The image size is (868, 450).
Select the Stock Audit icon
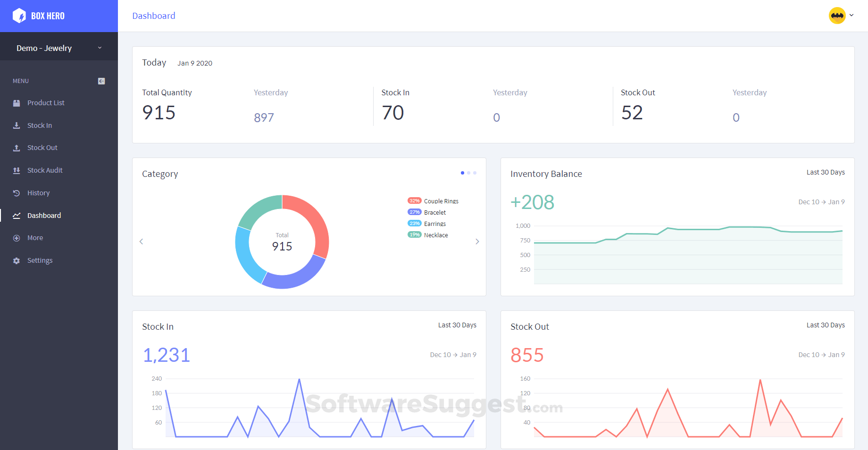point(17,170)
